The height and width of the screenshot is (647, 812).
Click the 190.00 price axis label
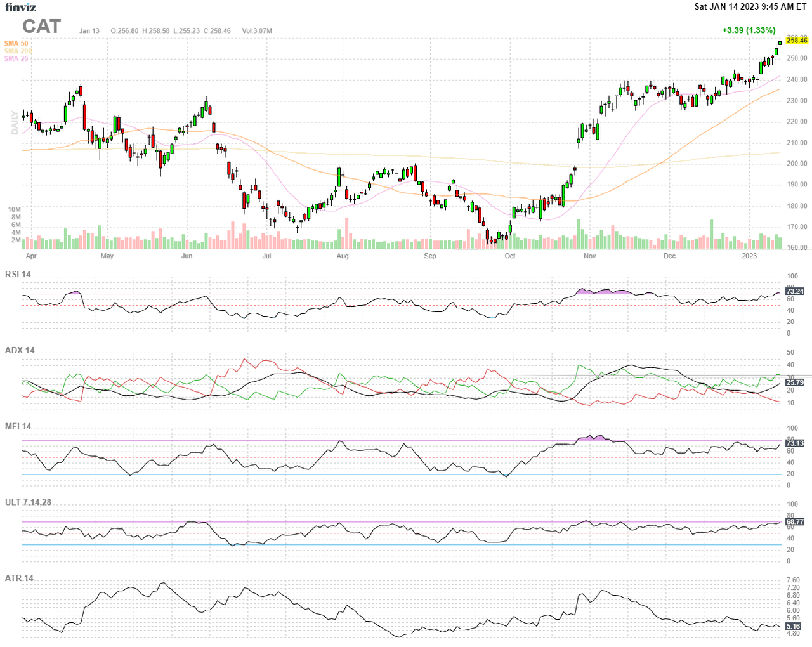tap(797, 185)
